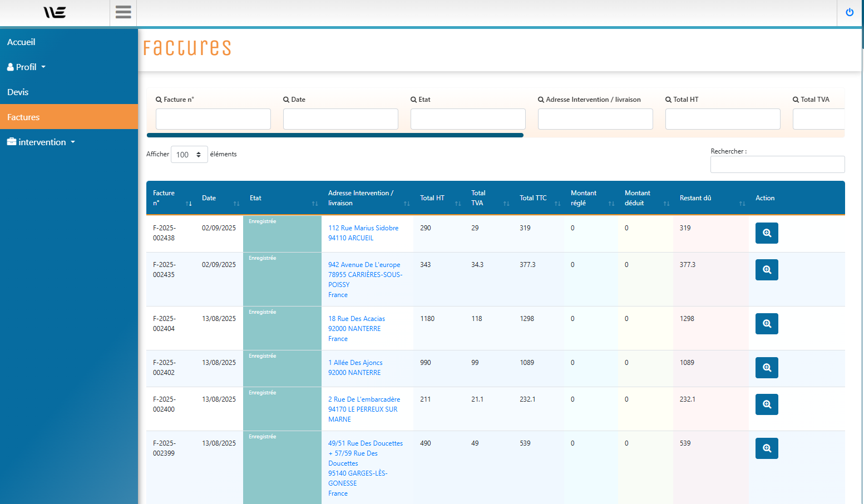View details of invoice F-2025-002399

[766, 448]
